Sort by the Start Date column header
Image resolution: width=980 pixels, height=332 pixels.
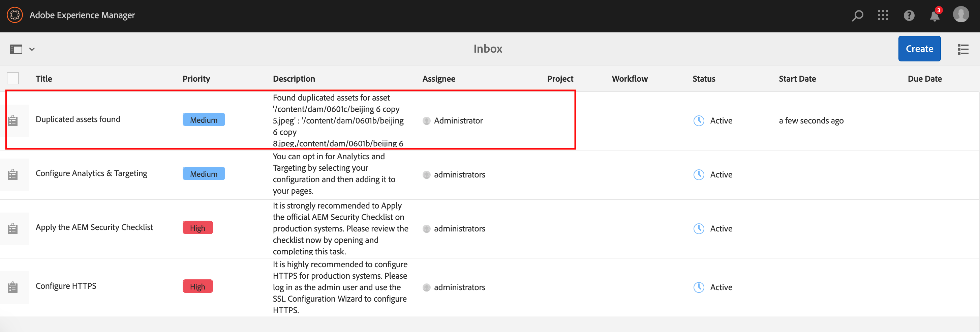797,79
